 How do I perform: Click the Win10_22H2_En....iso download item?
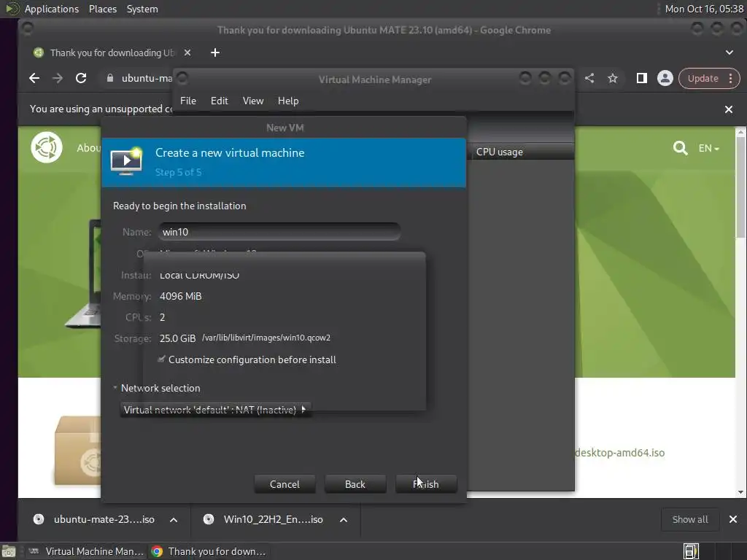tap(263, 519)
